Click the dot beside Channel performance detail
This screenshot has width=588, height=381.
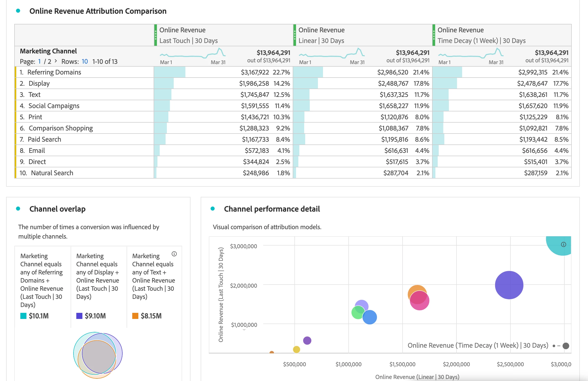213,209
